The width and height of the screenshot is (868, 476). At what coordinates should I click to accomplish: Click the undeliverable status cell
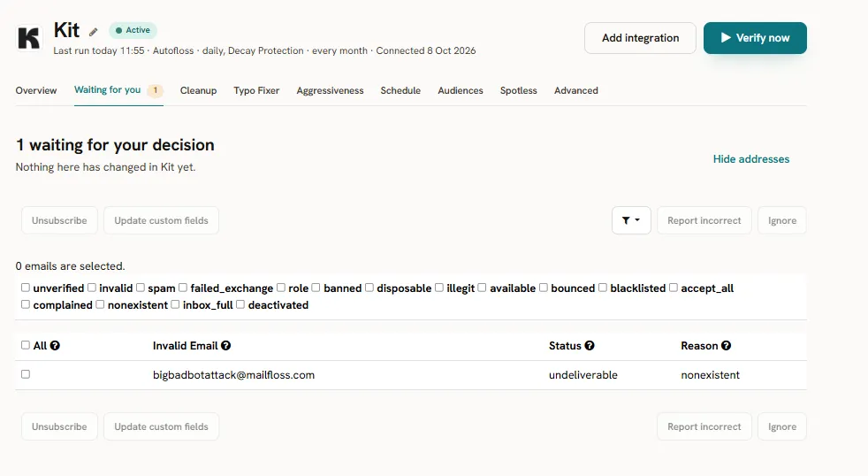point(582,375)
